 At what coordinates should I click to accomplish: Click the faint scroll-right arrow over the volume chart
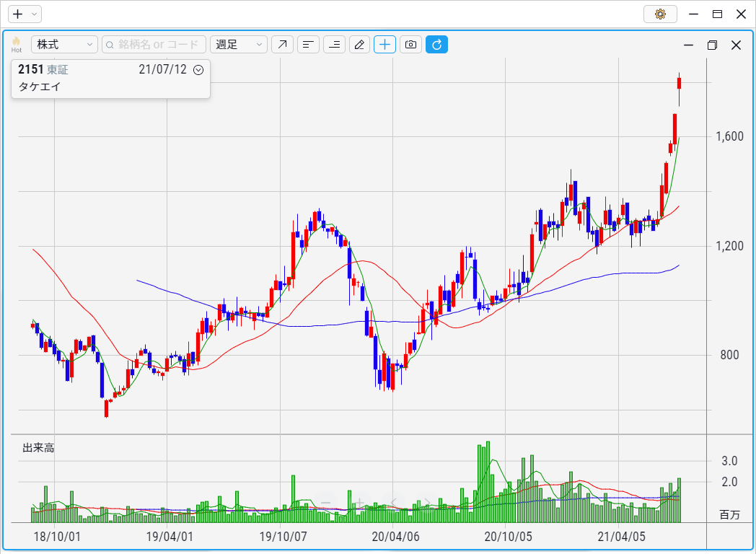tap(427, 504)
